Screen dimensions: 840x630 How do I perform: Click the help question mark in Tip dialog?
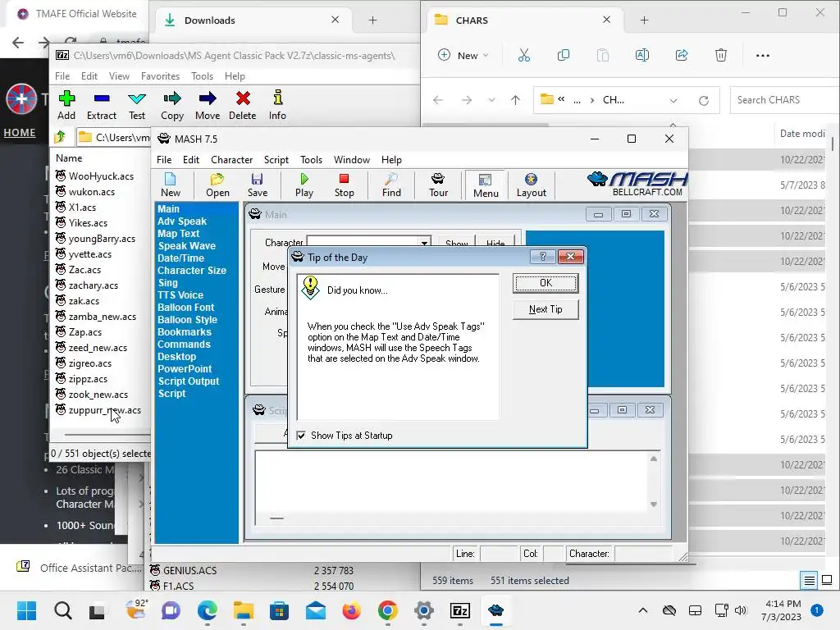tap(542, 257)
